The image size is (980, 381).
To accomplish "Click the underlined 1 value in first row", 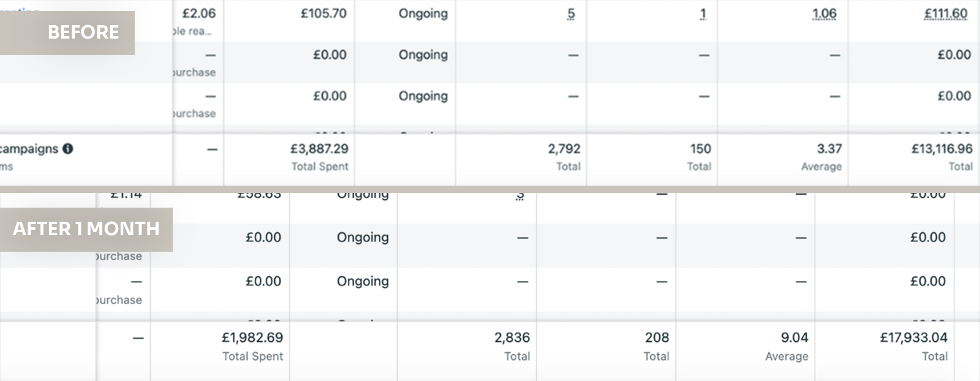I will click(x=703, y=13).
